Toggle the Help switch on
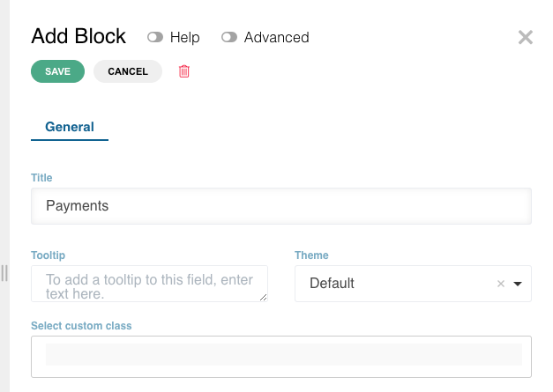 155,37
